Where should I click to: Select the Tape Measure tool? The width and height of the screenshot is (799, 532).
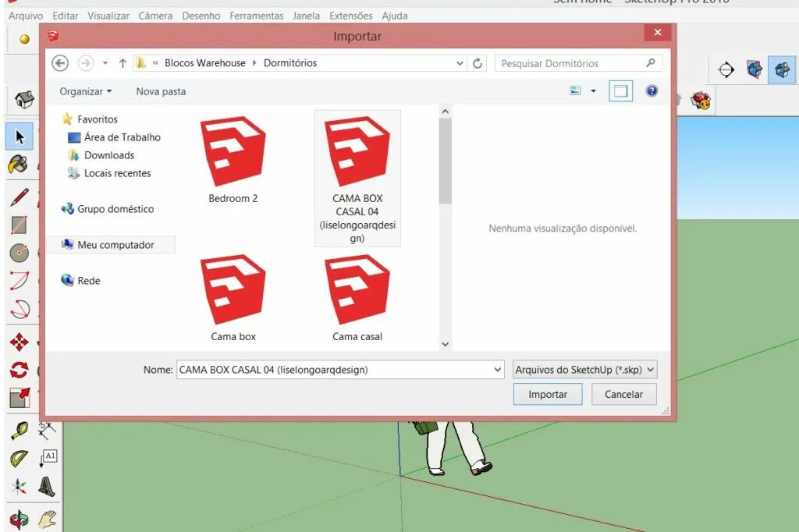click(x=20, y=431)
